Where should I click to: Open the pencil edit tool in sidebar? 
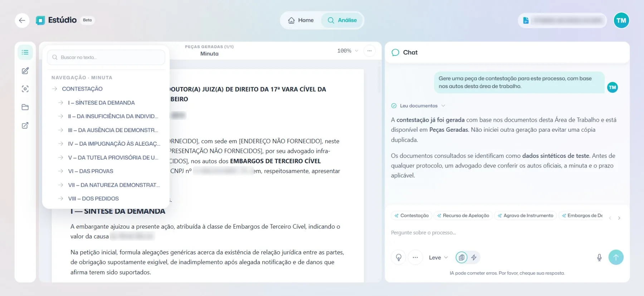25,71
